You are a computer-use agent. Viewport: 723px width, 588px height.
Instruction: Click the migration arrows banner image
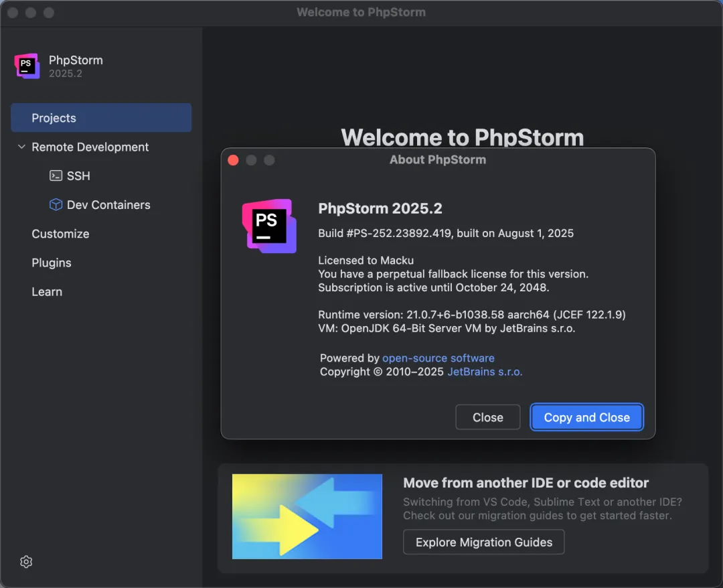click(307, 516)
